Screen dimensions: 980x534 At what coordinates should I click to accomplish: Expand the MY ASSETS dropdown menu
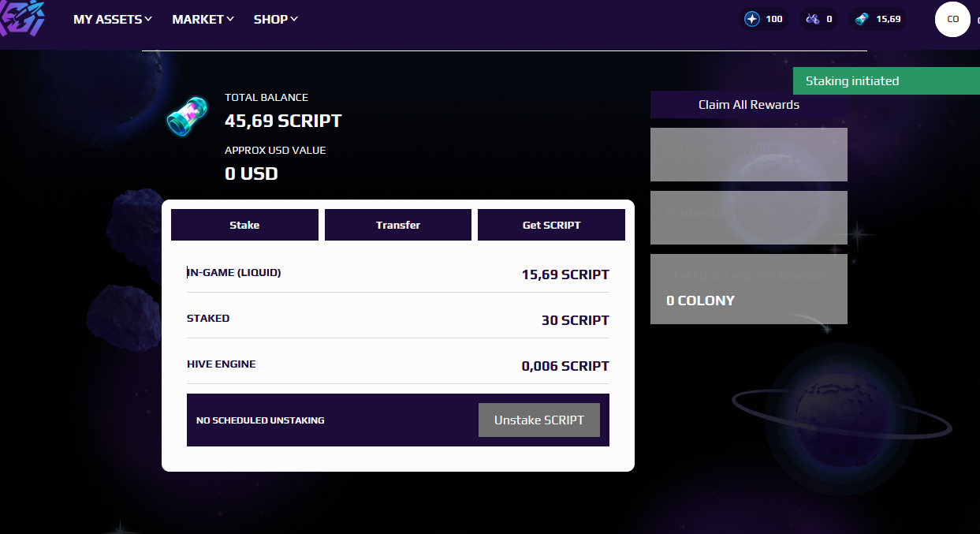click(113, 19)
